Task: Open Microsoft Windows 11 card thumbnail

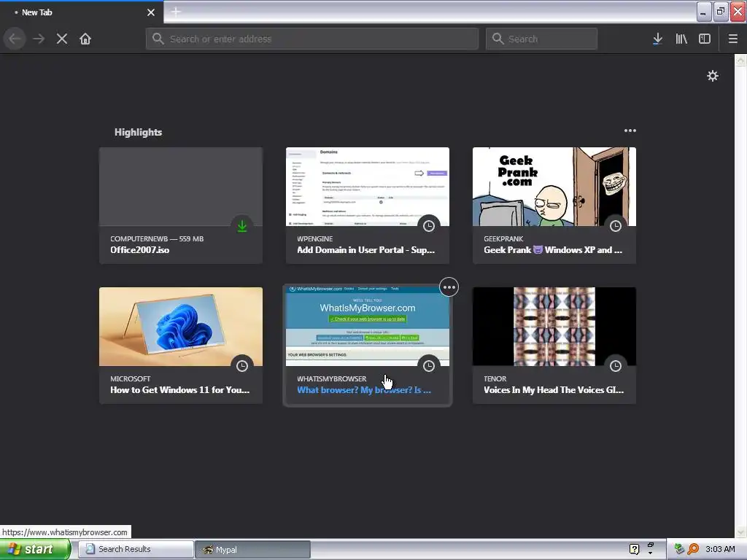Action: [x=181, y=327]
